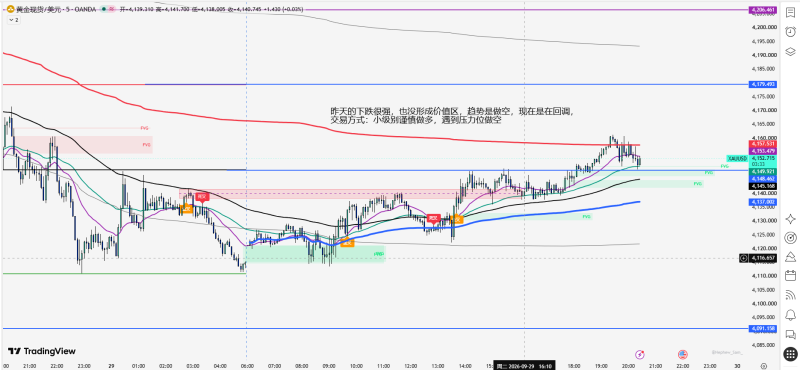800x370 pixels.
Task: Open the watchlist panel icon
Action: pyautogui.click(x=790, y=12)
